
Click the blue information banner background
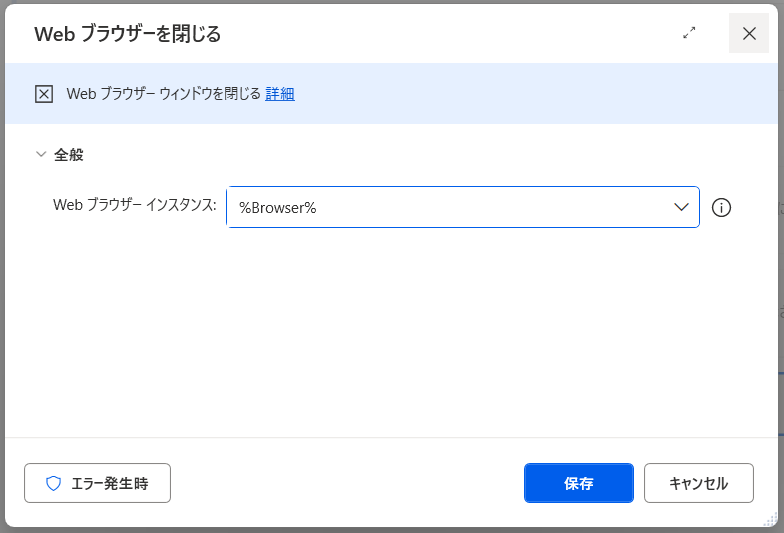tap(520, 94)
